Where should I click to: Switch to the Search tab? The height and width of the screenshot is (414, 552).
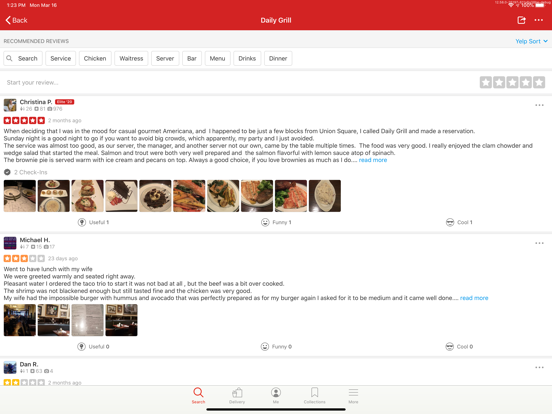click(x=199, y=395)
